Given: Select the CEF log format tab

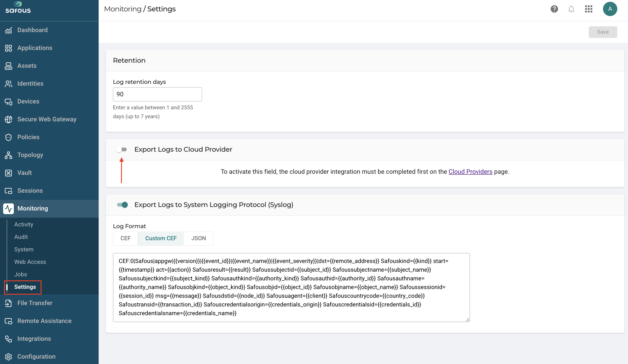Looking at the screenshot, I should click(125, 238).
